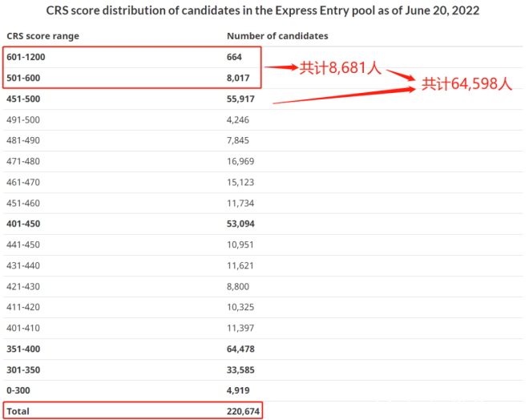Screen dimensions: 529x420
Task: Select the 501-600 score range cell
Action: coord(23,78)
